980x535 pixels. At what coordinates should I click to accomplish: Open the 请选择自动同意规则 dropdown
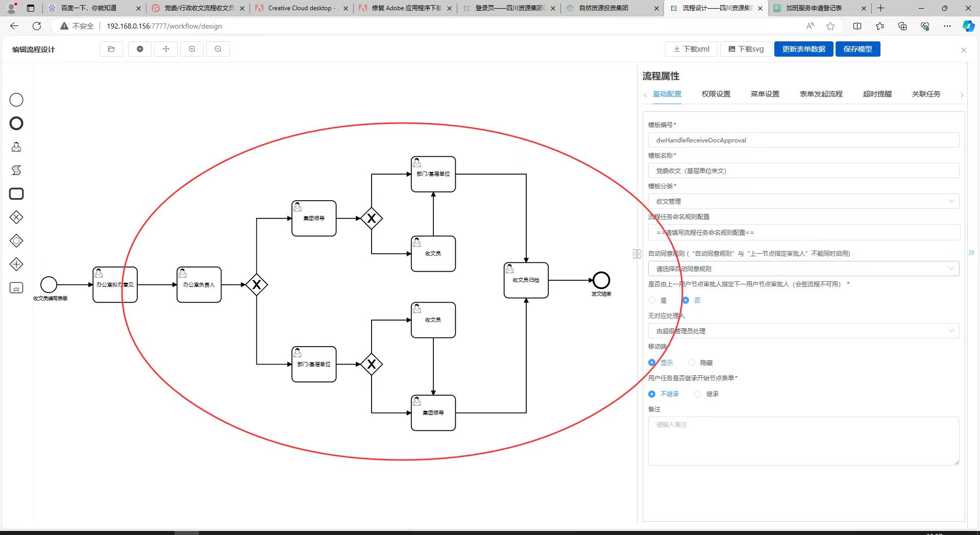(x=803, y=269)
